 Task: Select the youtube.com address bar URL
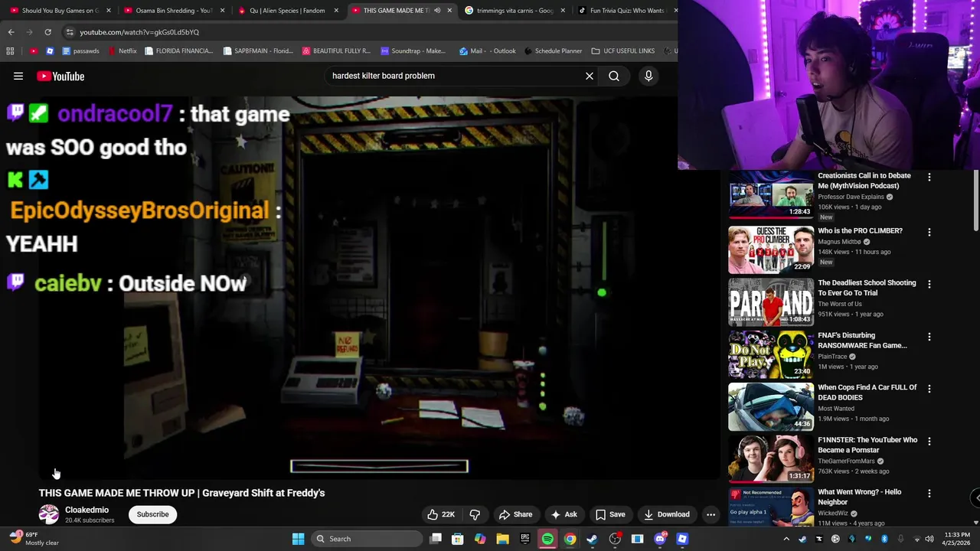point(139,32)
